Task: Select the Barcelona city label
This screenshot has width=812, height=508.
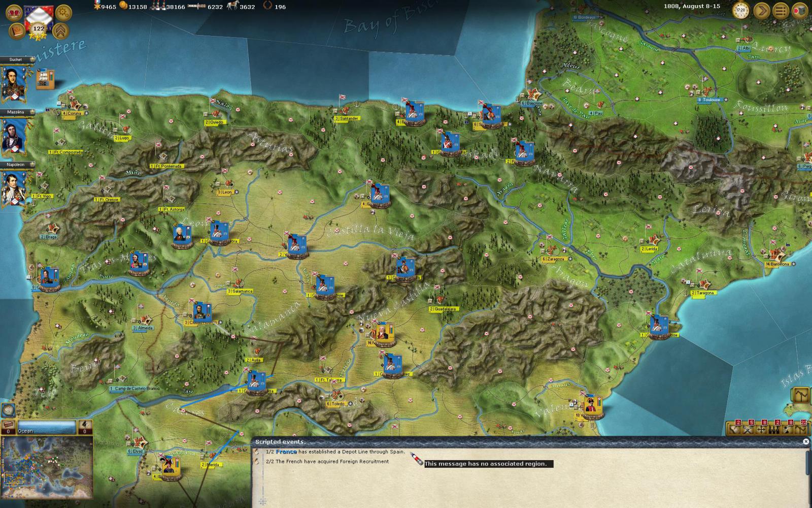Action: 780,264
